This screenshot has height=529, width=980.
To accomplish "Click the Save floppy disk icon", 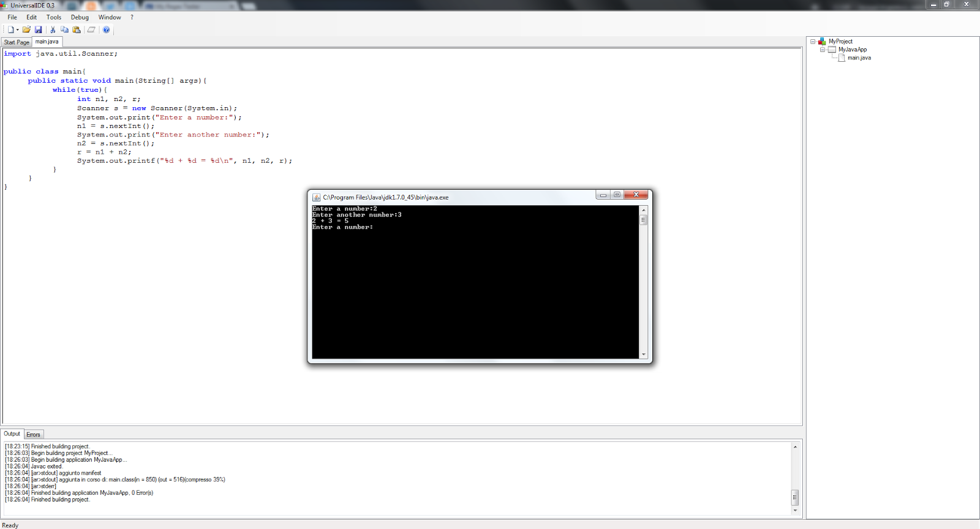I will (x=38, y=29).
